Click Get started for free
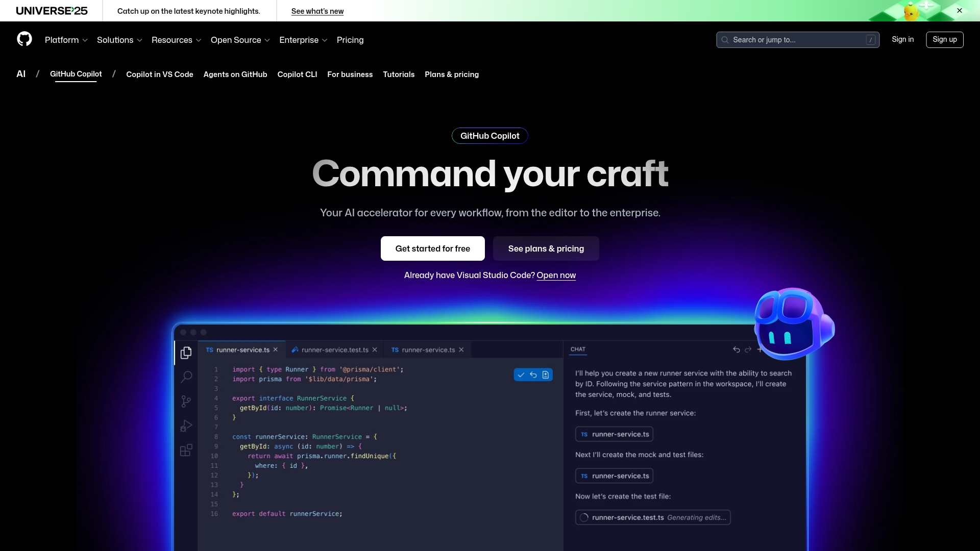980x551 pixels. [x=432, y=248]
